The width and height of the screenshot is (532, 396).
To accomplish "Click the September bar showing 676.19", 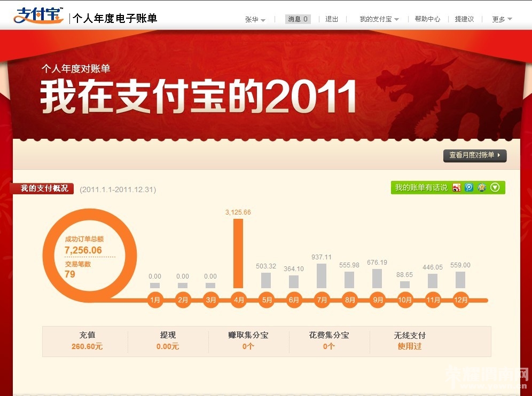I will click(377, 279).
